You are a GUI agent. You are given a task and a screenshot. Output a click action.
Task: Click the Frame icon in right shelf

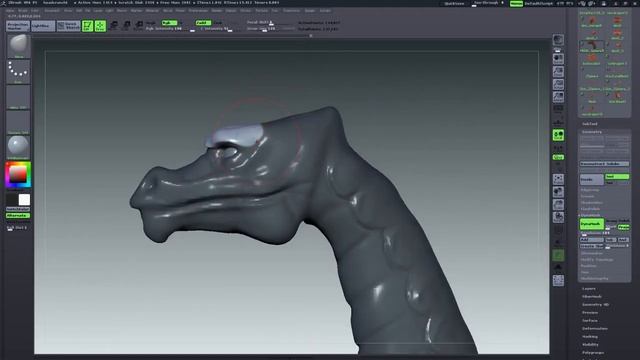[558, 179]
